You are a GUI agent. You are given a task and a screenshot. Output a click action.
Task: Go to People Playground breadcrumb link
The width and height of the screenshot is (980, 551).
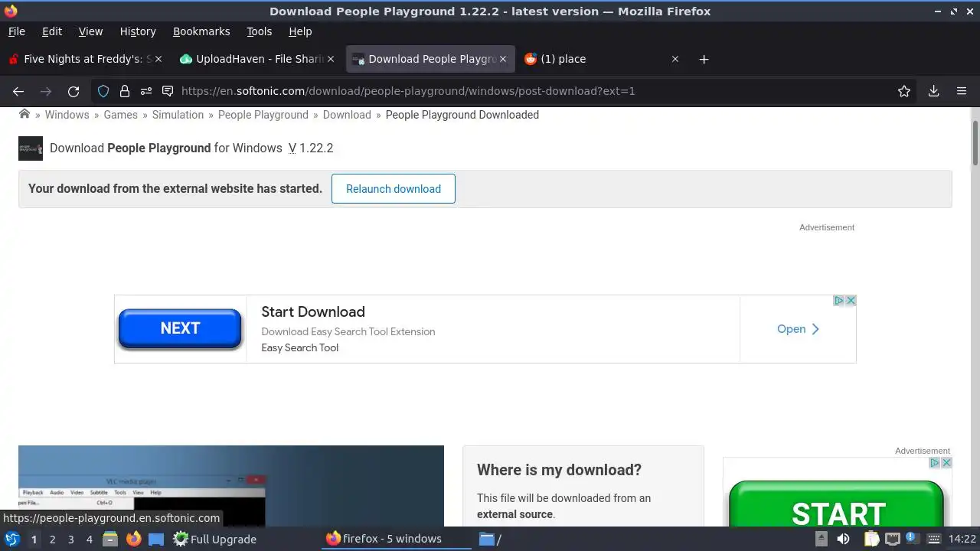(x=263, y=115)
